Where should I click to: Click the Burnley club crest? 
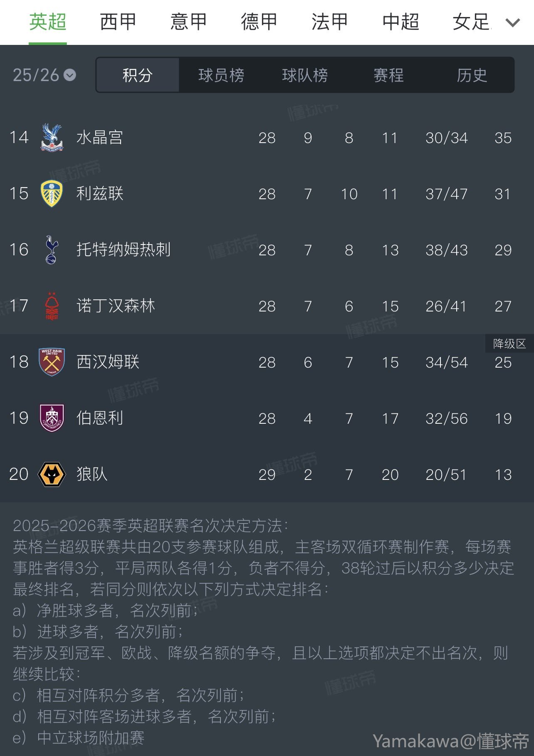[52, 418]
